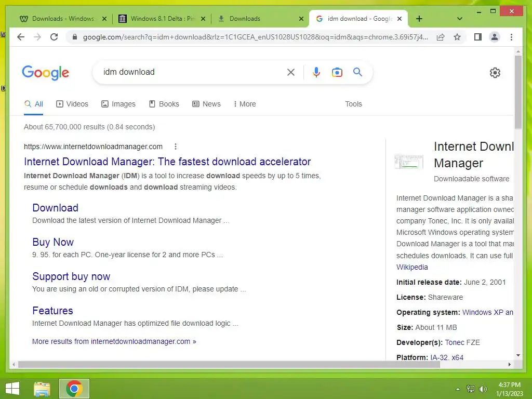The width and height of the screenshot is (532, 399).
Task: Click the scroll-down arrow of vertical scrollbar
Action: [518, 355]
